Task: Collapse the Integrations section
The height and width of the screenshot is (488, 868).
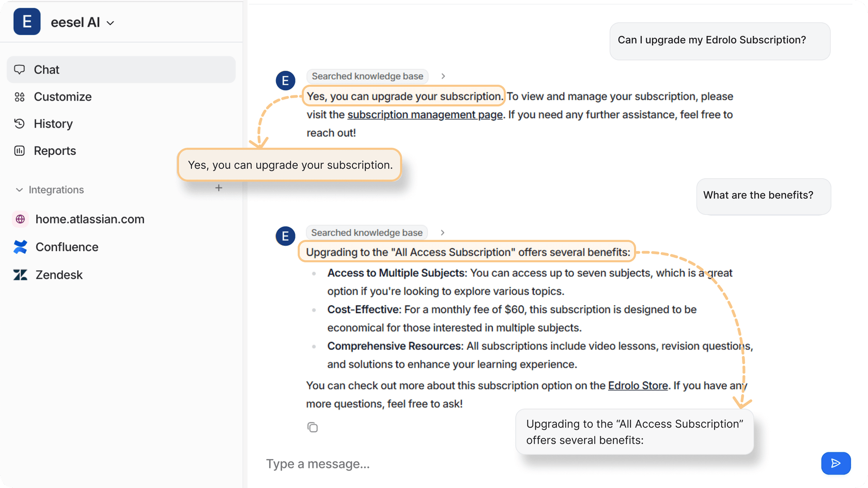Action: point(50,190)
